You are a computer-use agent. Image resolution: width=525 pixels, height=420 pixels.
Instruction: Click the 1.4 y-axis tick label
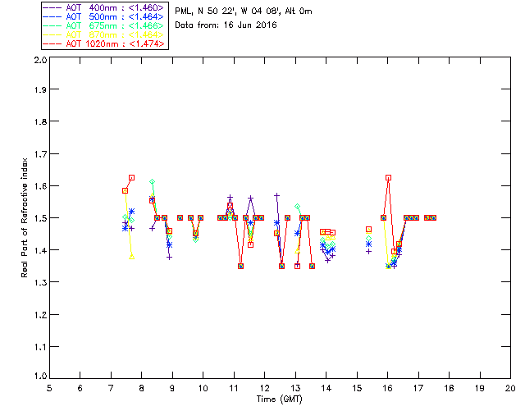tap(40, 250)
